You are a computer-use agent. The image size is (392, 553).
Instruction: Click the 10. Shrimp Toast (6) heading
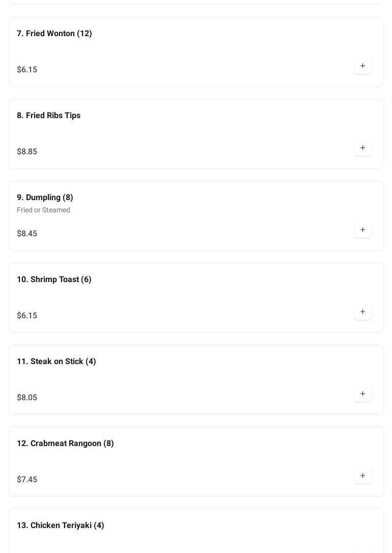pyautogui.click(x=54, y=280)
